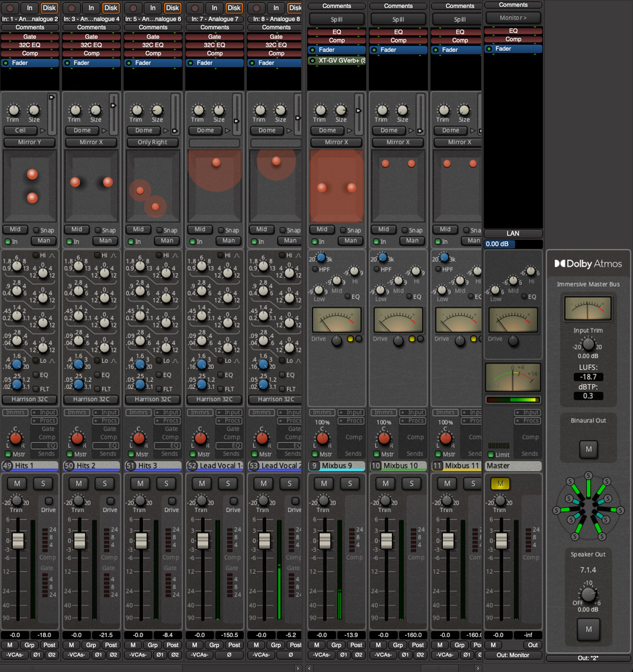Enable the EQ checkbox on Hits 3
Screen dimensions: 633x672
coord(159,375)
